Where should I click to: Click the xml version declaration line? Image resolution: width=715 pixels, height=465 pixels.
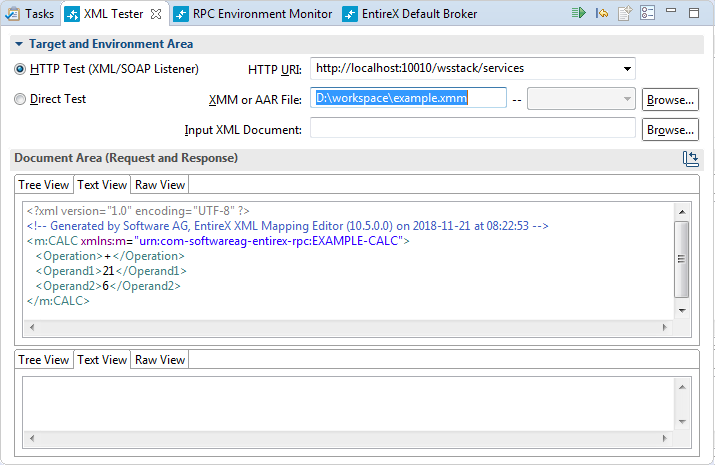point(138,211)
